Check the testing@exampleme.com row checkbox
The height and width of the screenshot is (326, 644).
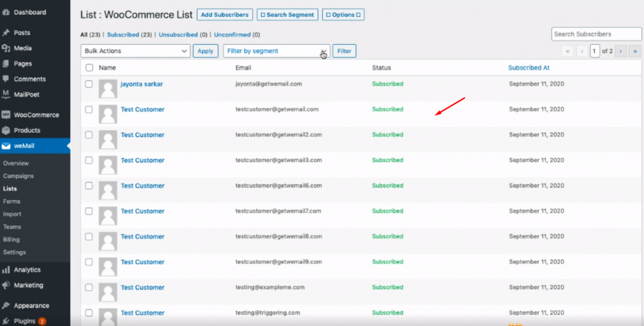pyautogui.click(x=89, y=288)
